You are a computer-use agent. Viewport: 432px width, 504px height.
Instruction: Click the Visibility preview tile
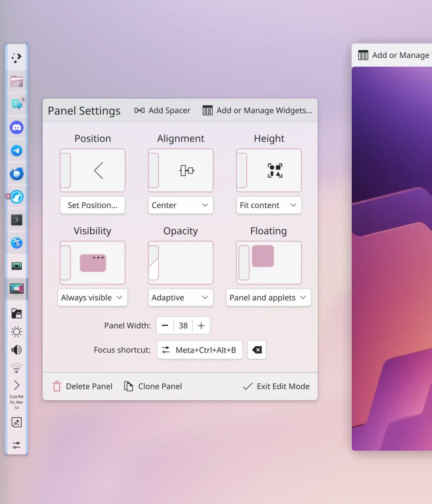pyautogui.click(x=93, y=263)
